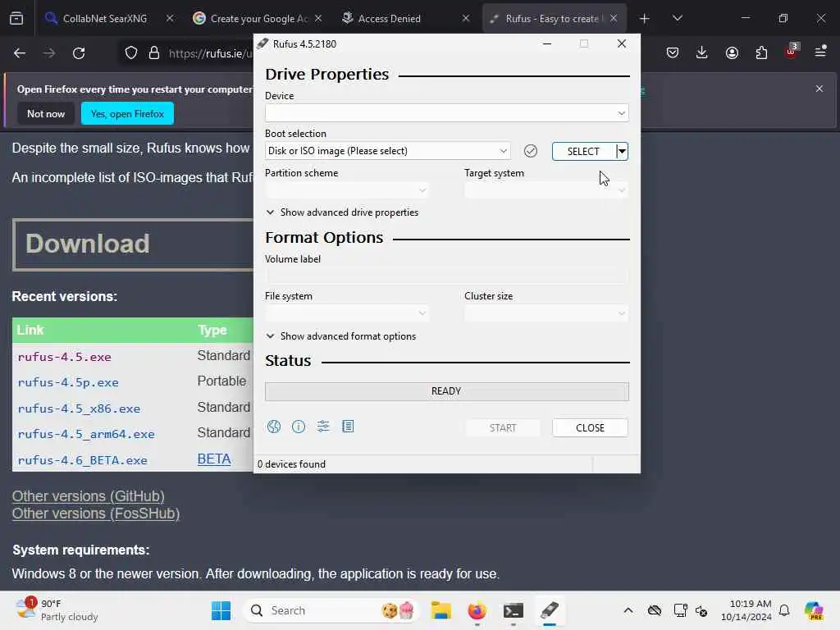Open the Terminal taskbar icon
Screen dimensions: 840x630
tap(514, 610)
